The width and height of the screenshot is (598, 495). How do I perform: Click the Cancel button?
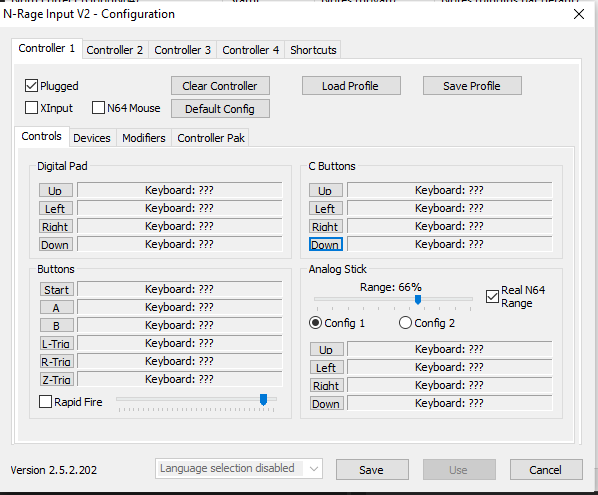point(546,469)
